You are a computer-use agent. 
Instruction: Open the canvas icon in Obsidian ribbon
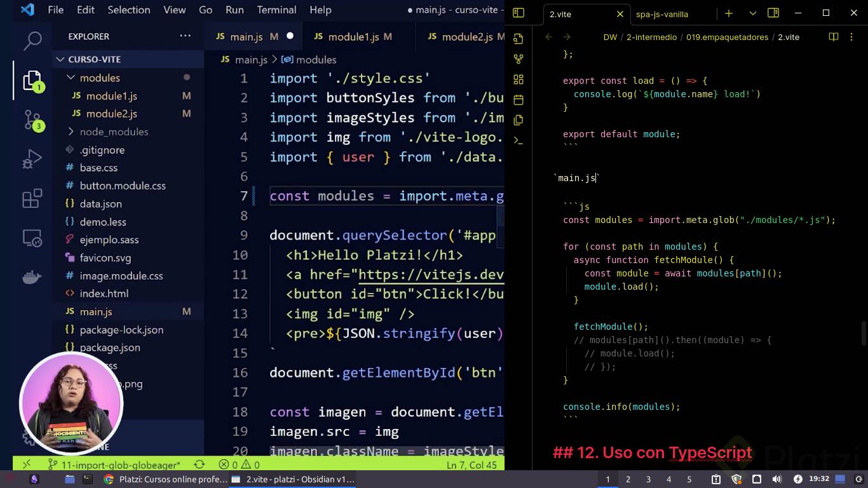click(519, 79)
